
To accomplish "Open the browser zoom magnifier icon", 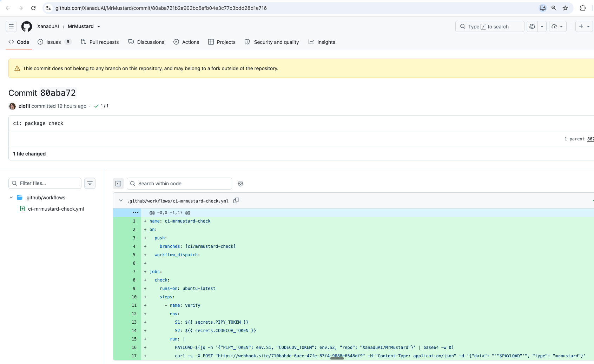I will [x=554, y=8].
